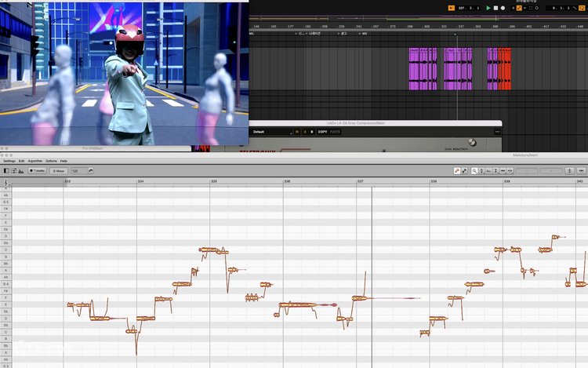588x368 pixels.
Task: Toggle the left panel view icon
Action: point(6,170)
